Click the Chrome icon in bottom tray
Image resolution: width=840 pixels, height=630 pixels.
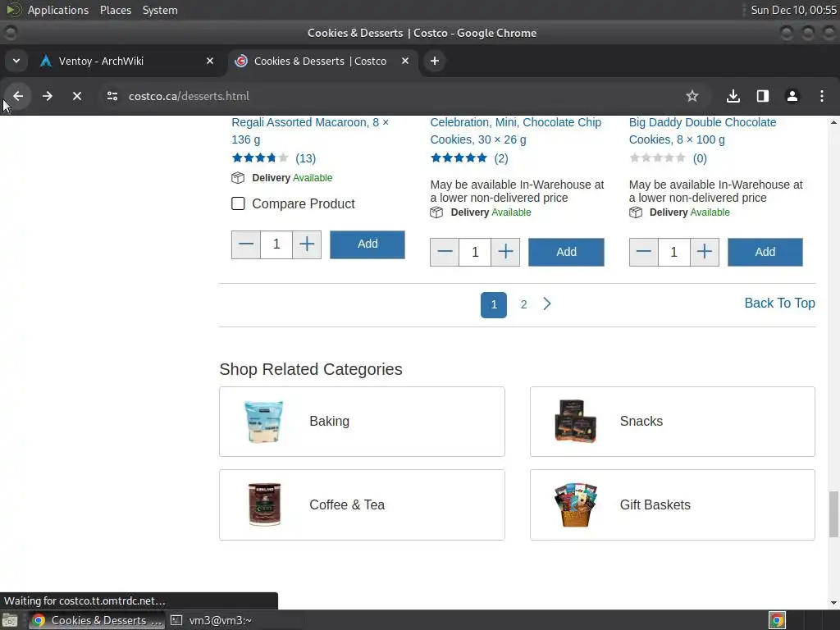click(777, 620)
